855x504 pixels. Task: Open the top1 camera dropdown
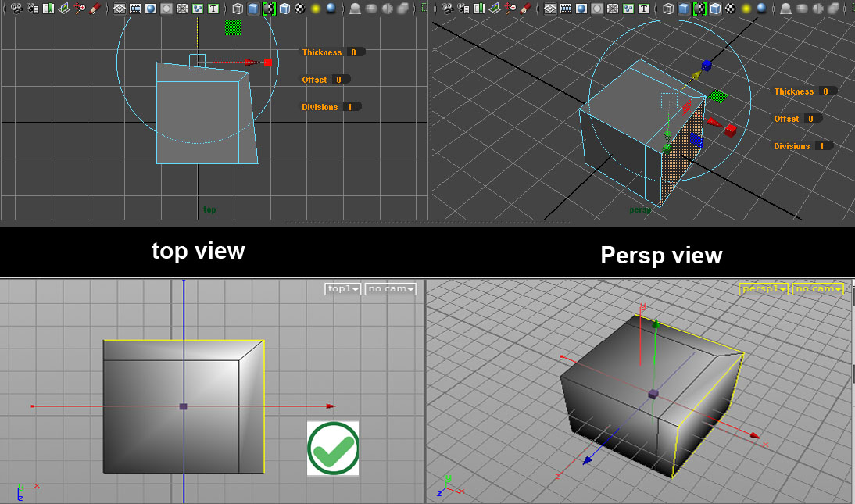point(342,288)
